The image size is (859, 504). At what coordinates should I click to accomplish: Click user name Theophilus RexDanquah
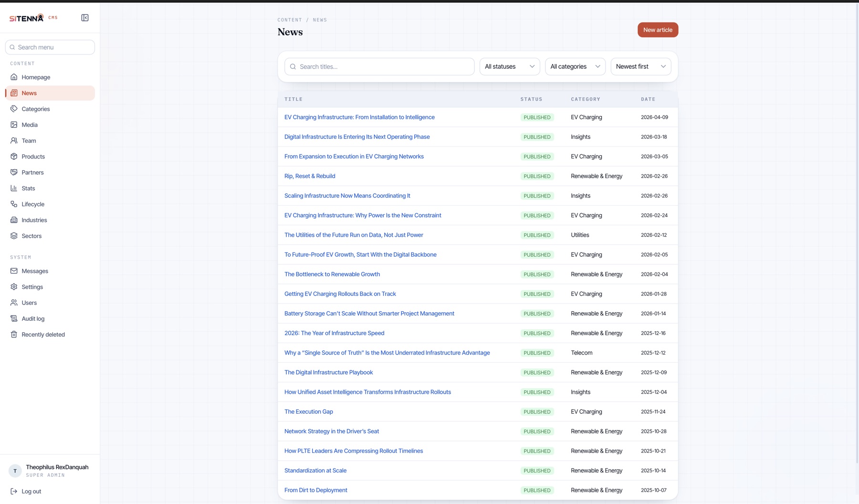click(57, 467)
